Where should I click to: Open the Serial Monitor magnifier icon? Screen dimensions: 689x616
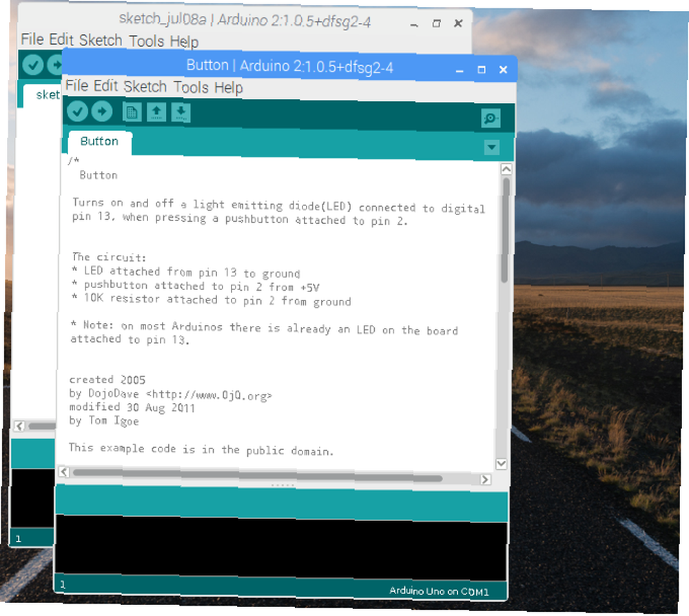[x=491, y=118]
